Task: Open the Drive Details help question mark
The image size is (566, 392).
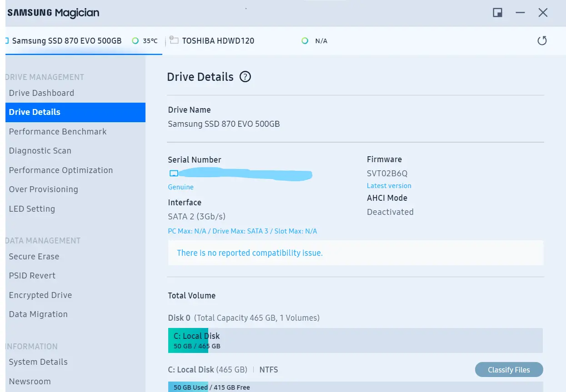Action: pyautogui.click(x=245, y=77)
